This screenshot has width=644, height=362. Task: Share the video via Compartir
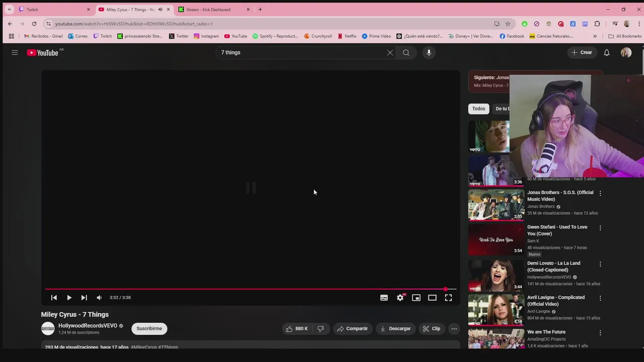click(x=353, y=329)
